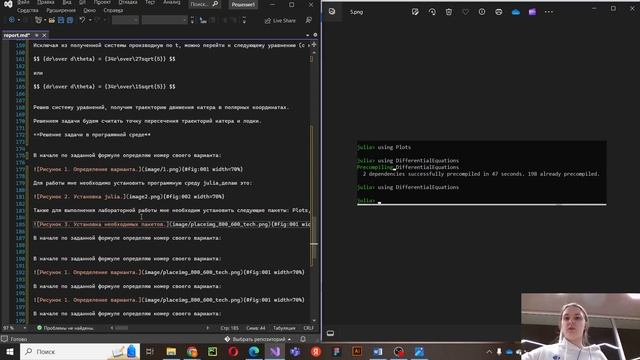640x360 pixels.
Task: Open File Explorer from the taskbar
Action: [171, 351]
